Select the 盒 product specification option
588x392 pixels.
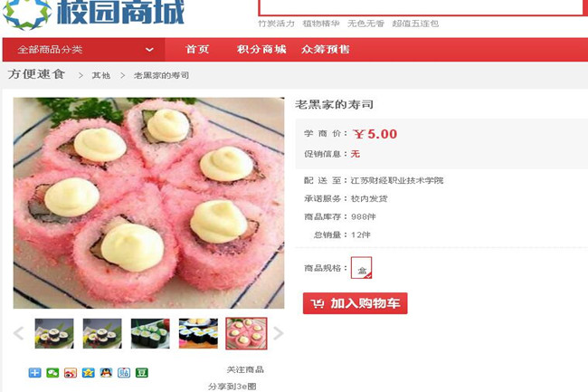click(361, 267)
